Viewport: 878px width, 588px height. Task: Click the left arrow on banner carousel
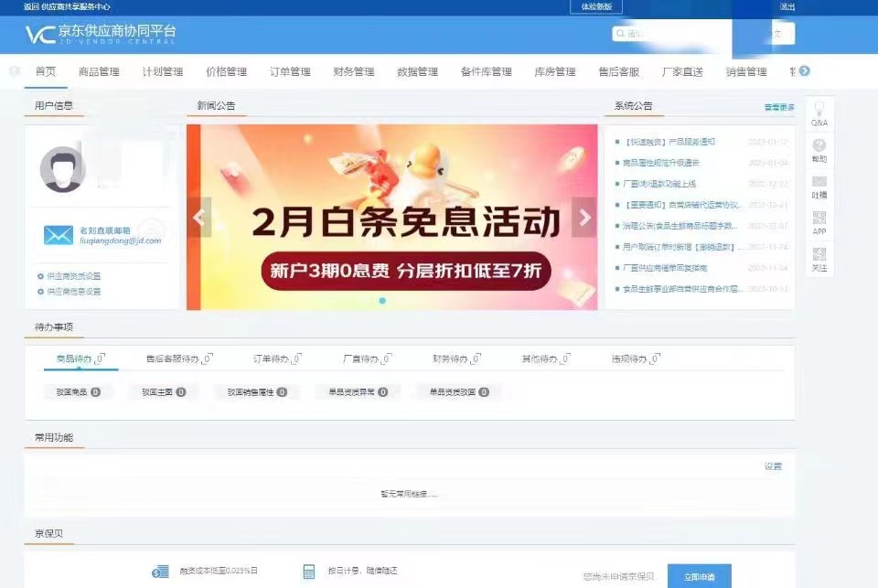pyautogui.click(x=198, y=217)
